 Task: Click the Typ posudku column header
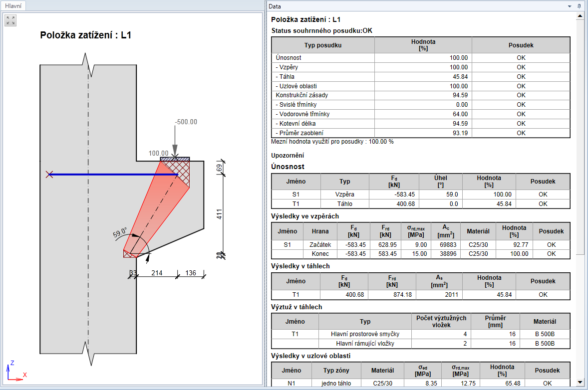pyautogui.click(x=323, y=45)
